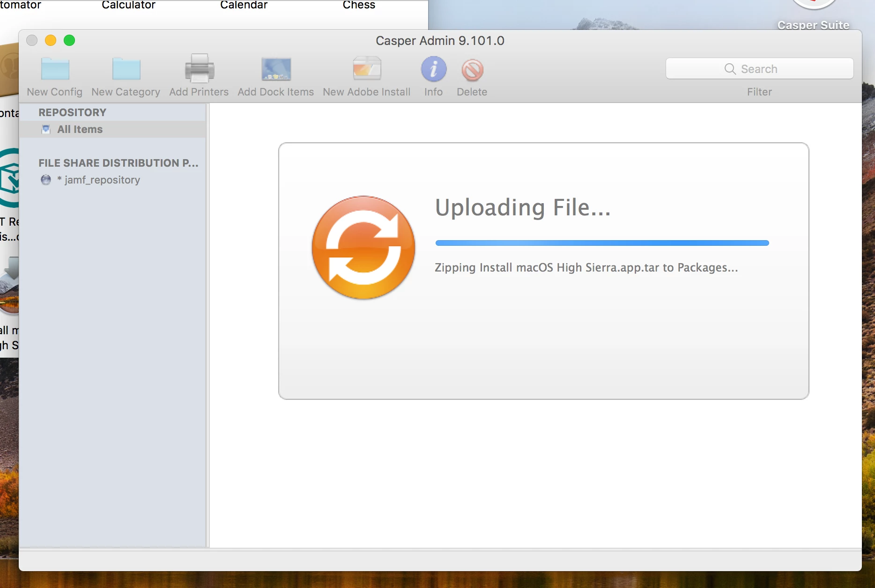Click the red Delete icon
Screen dimensions: 875x588
pyautogui.click(x=472, y=70)
